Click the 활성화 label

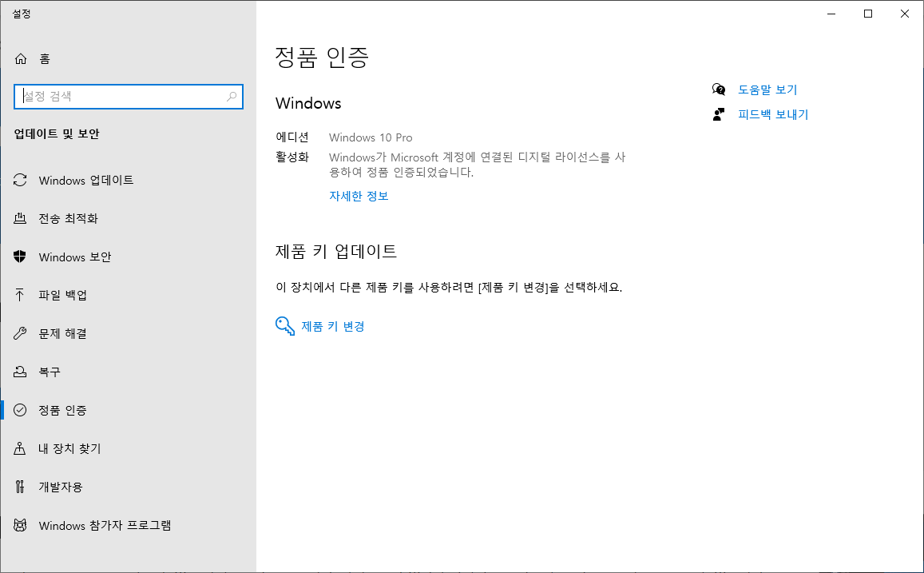292,157
